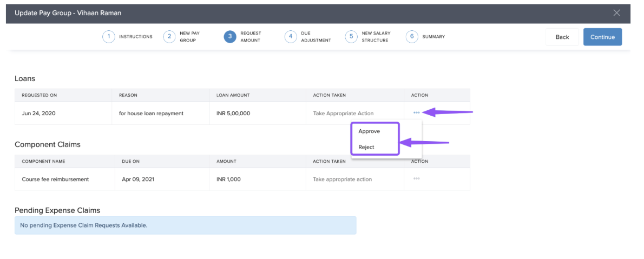Click the INR 5,00,000 loan amount cell
The image size is (644, 259).
[233, 114]
